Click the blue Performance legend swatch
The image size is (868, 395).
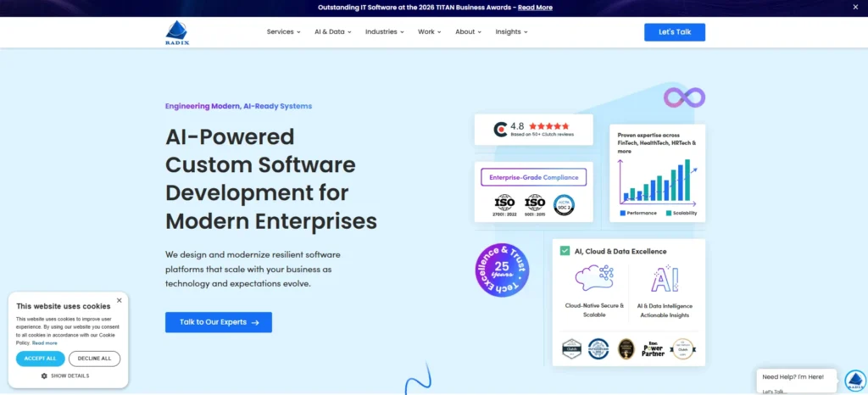coord(623,213)
